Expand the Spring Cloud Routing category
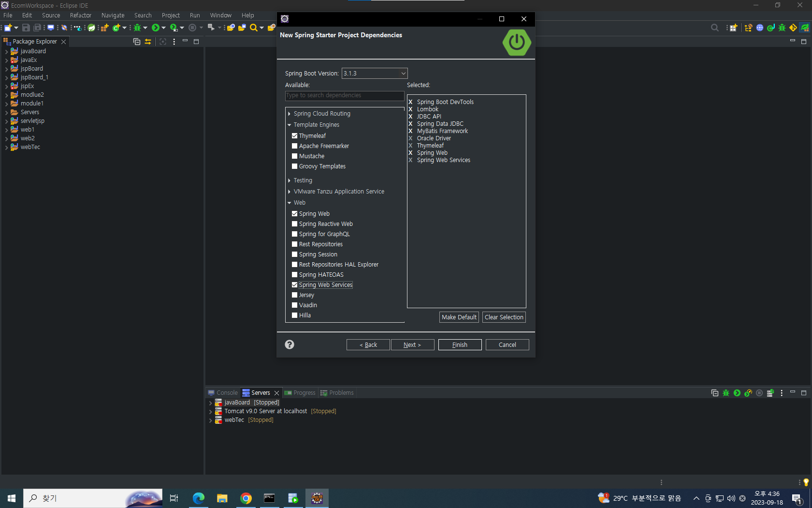The height and width of the screenshot is (508, 812). coord(289,114)
